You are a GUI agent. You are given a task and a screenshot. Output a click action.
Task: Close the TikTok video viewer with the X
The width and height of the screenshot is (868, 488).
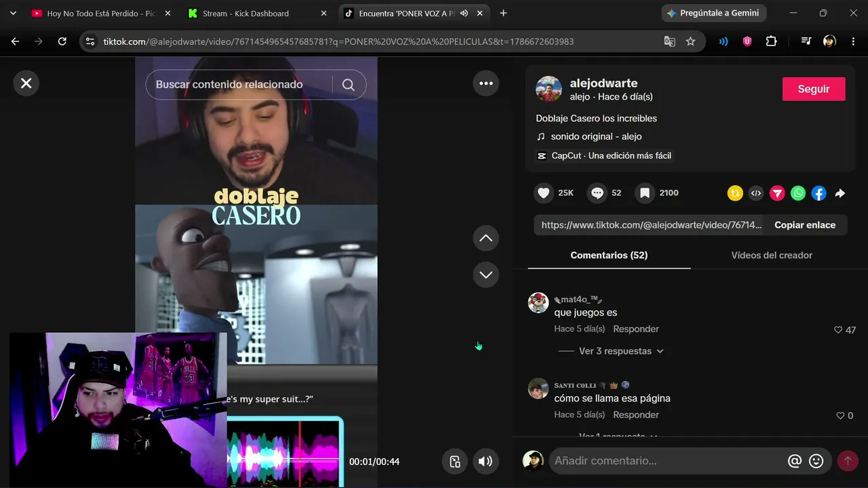pos(26,83)
